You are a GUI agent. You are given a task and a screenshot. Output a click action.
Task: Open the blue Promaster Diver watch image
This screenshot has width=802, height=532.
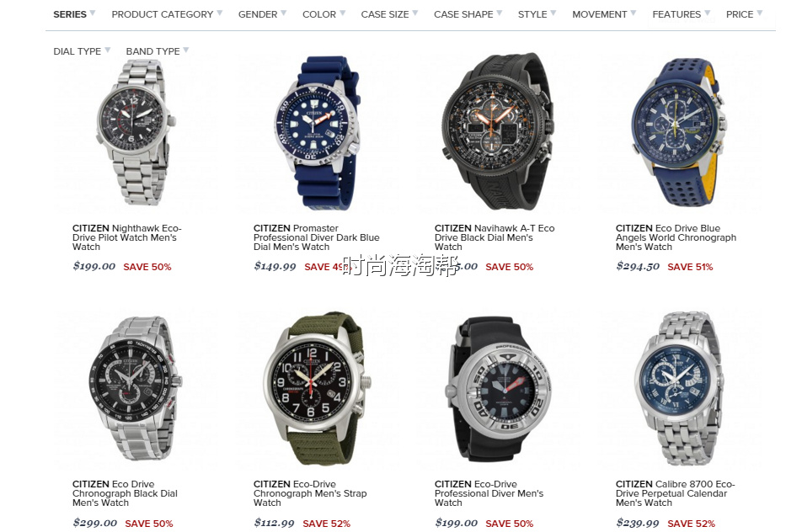(317, 133)
